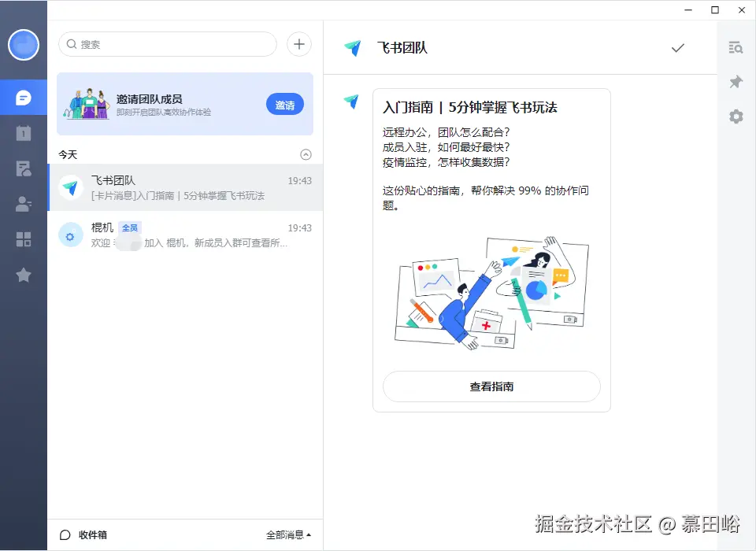756x551 pixels.
Task: Open pinned messages via the pin icon
Action: coord(736,81)
